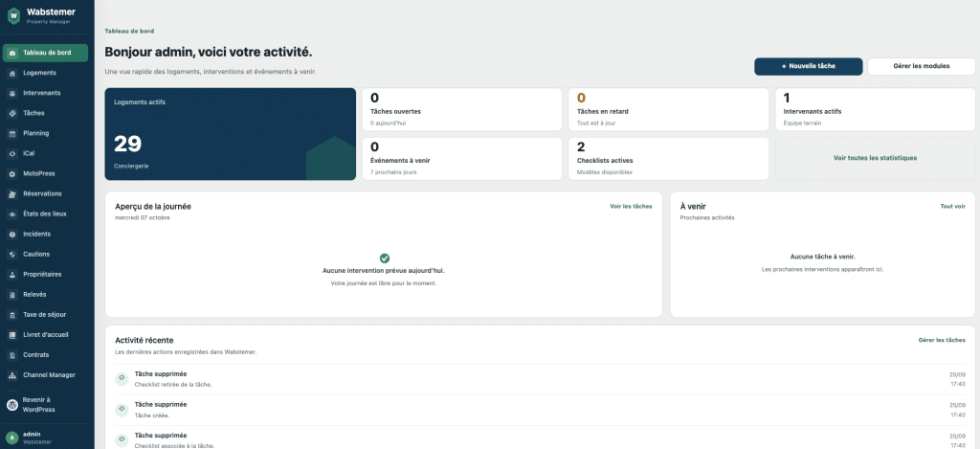Open the Réservations page
The image size is (980, 449).
[45, 193]
